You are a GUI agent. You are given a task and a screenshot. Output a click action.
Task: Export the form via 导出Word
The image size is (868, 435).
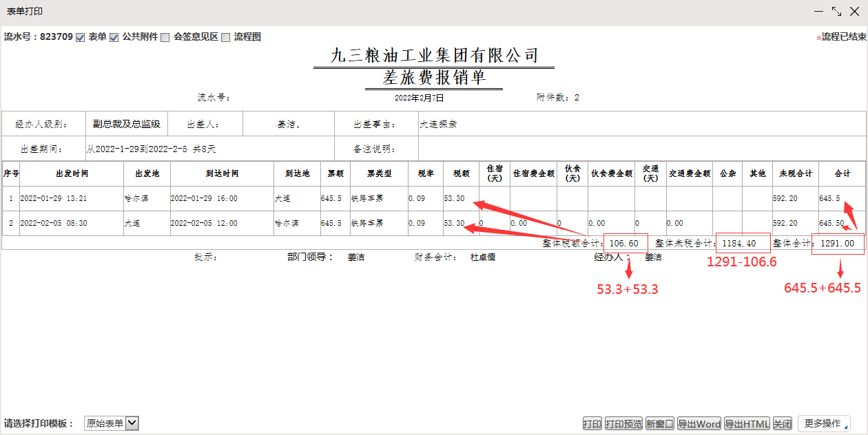699,424
